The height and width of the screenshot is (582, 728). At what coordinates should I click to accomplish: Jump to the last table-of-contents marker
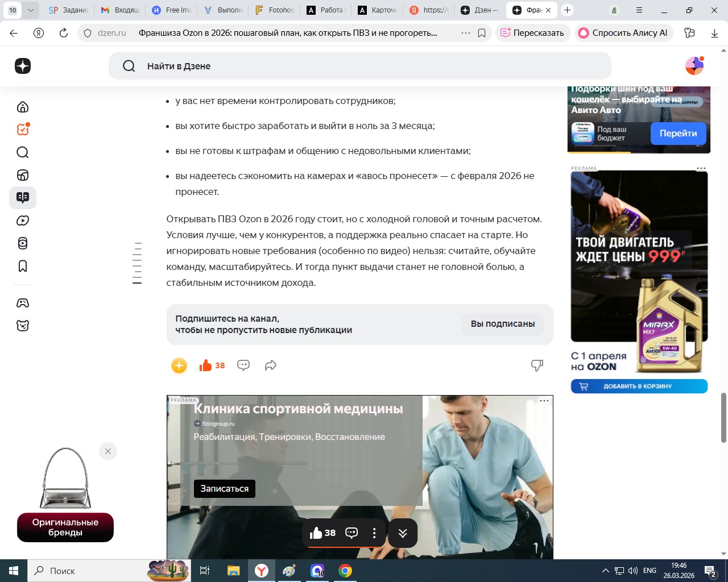pyautogui.click(x=137, y=282)
